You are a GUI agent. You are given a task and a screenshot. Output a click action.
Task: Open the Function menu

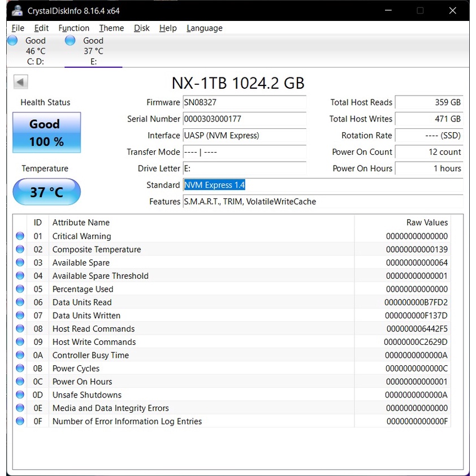(x=73, y=28)
